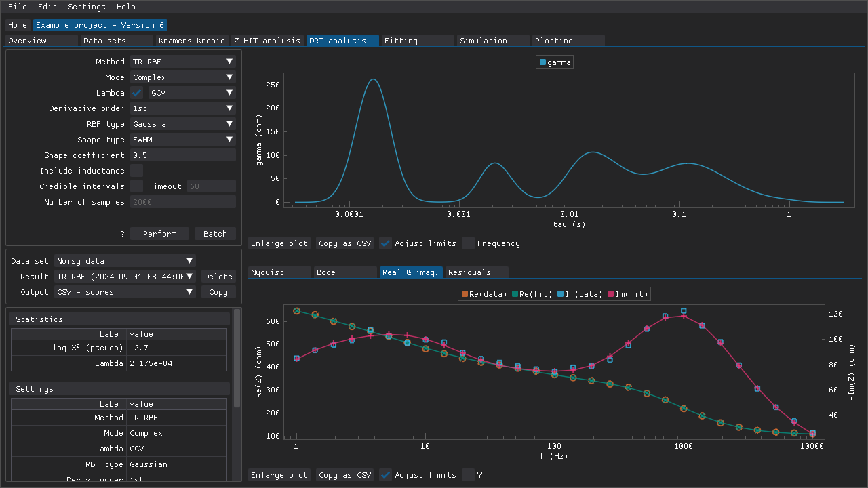Click the Re(fit) legend entry
This screenshot has height=488, width=868.
tap(532, 294)
